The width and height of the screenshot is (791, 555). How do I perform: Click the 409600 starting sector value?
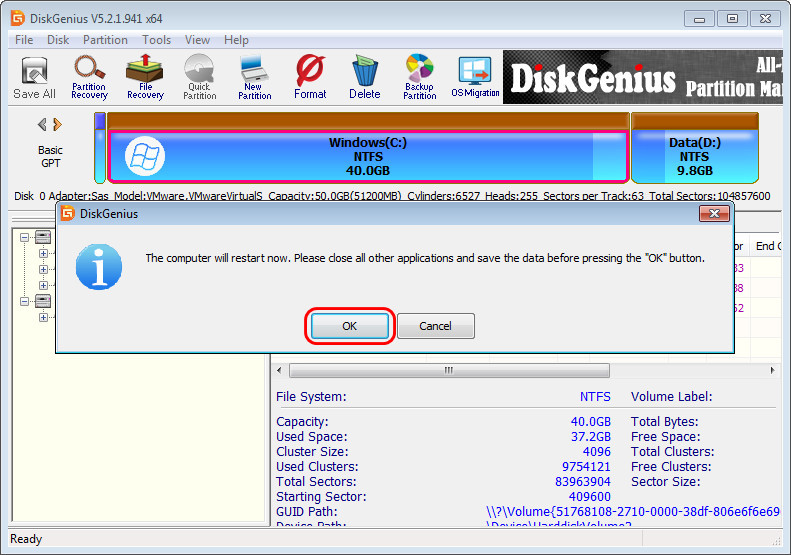coord(590,497)
